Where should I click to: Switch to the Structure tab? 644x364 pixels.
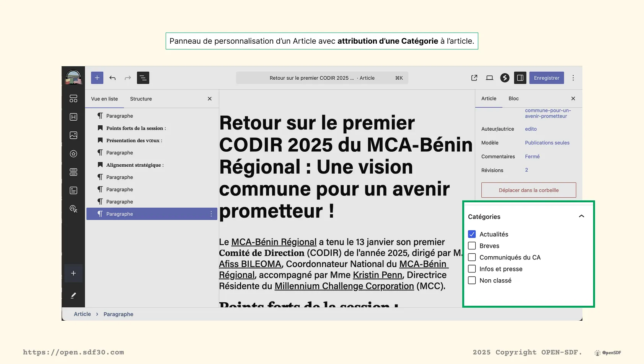[141, 98]
